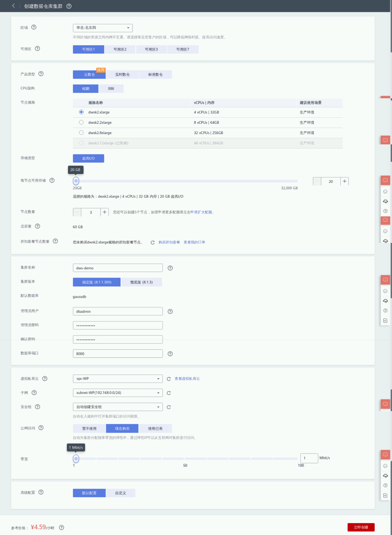Refresh the 子网 list
This screenshot has height=535, width=392.
pyautogui.click(x=169, y=393)
